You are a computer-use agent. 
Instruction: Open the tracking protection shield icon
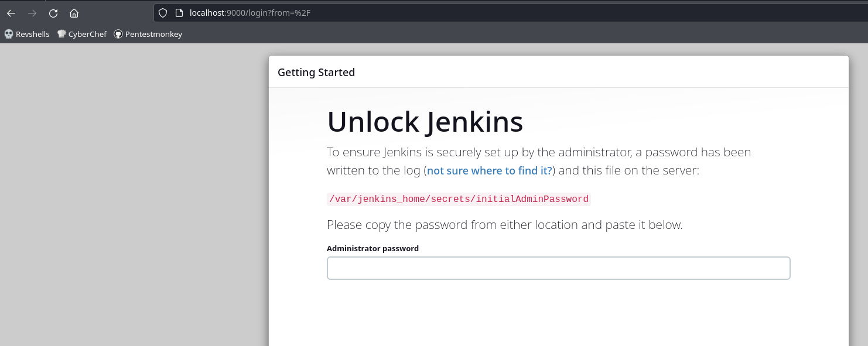click(163, 13)
